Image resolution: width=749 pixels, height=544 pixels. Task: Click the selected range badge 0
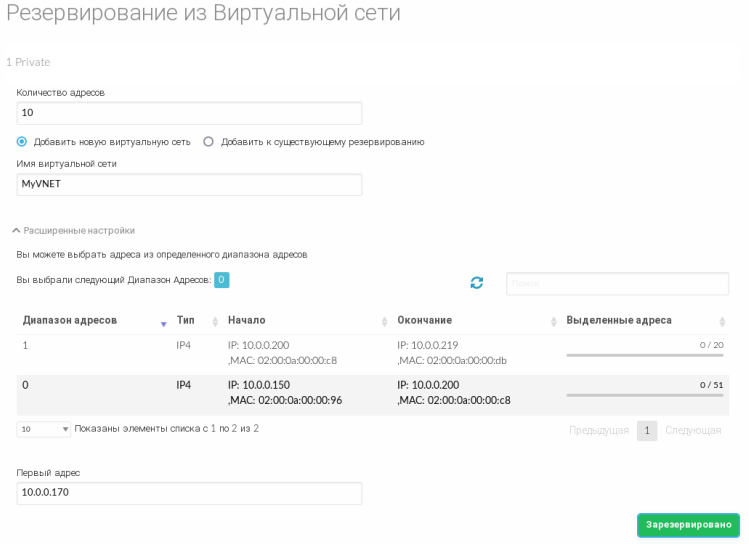222,280
